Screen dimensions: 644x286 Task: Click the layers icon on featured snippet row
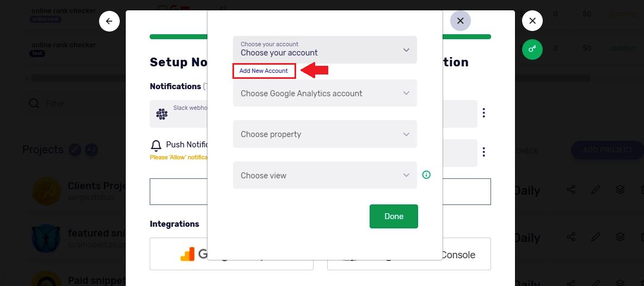620,237
